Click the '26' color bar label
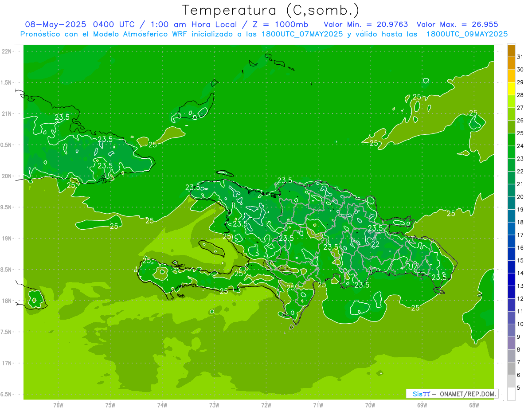 click(520, 120)
